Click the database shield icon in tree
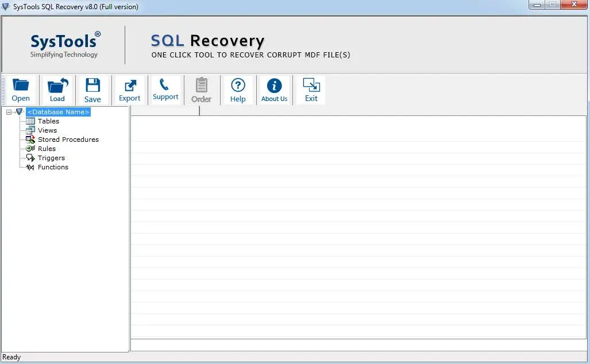The width and height of the screenshot is (590, 364). point(19,112)
